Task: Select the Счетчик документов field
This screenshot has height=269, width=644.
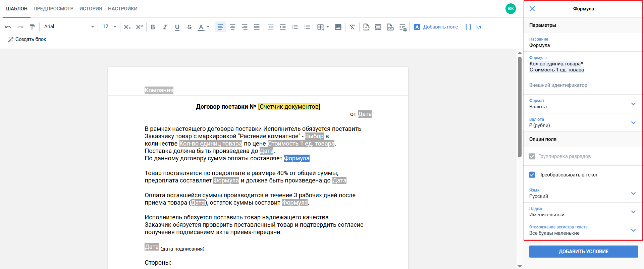Action: click(x=289, y=107)
